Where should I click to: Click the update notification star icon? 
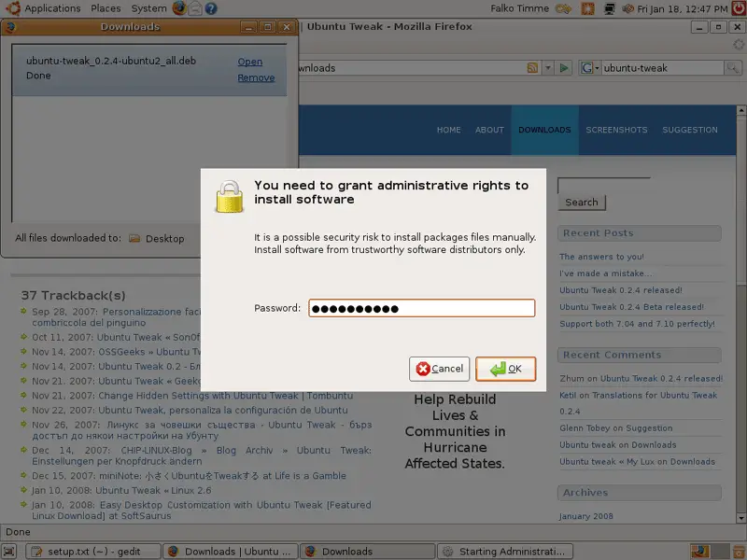(587, 8)
